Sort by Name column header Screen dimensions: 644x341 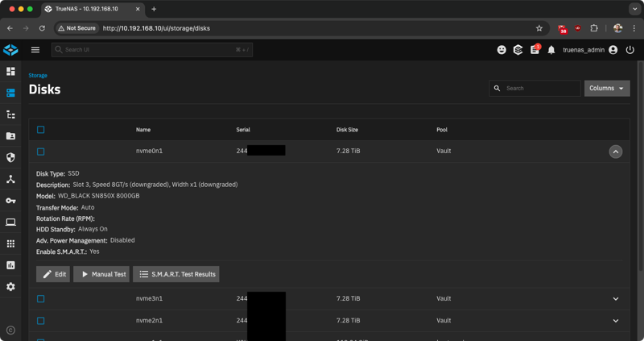point(143,130)
